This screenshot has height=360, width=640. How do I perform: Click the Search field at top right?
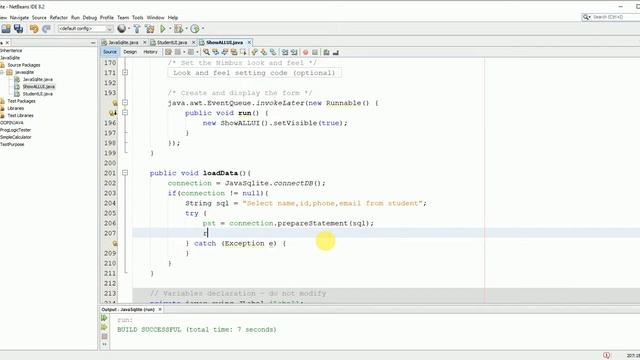pyautogui.click(x=611, y=17)
